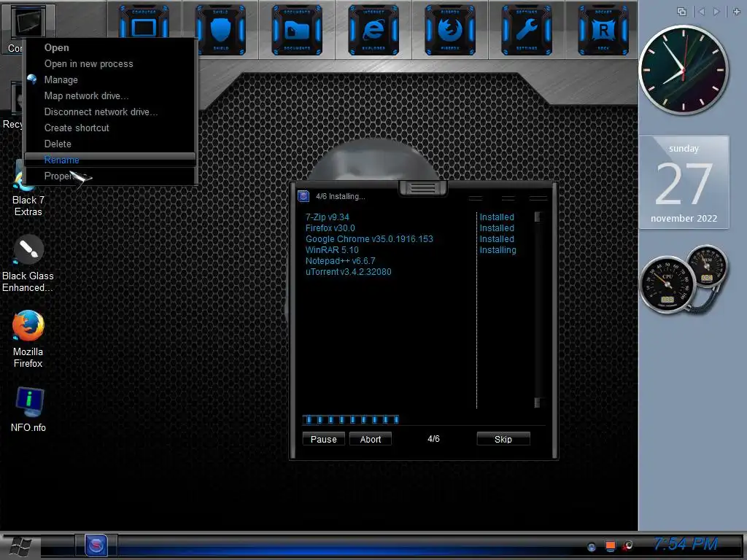747x560 pixels.
Task: Click the 4/6 counter text
Action: click(433, 438)
